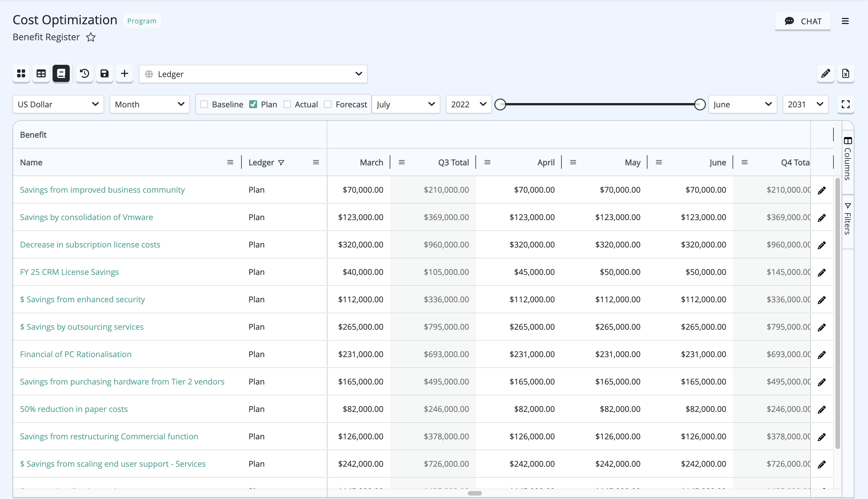Click the vertical table scrollbar
Viewport: 868px width, 499px height.
pos(837,314)
